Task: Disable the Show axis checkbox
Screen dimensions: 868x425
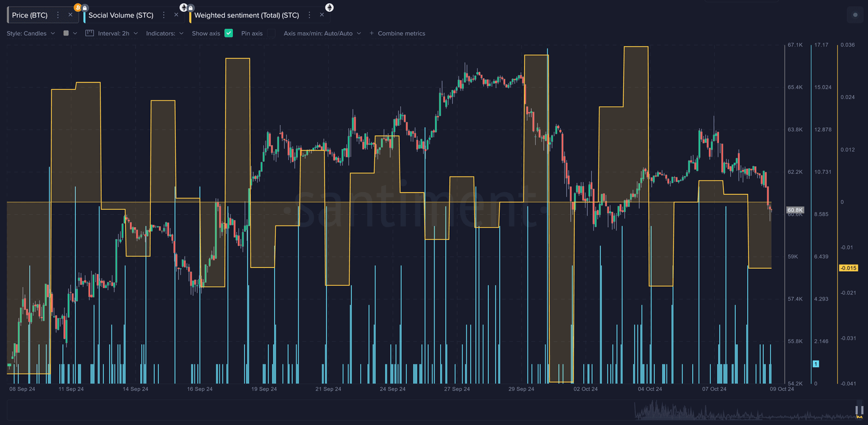Action: 229,33
